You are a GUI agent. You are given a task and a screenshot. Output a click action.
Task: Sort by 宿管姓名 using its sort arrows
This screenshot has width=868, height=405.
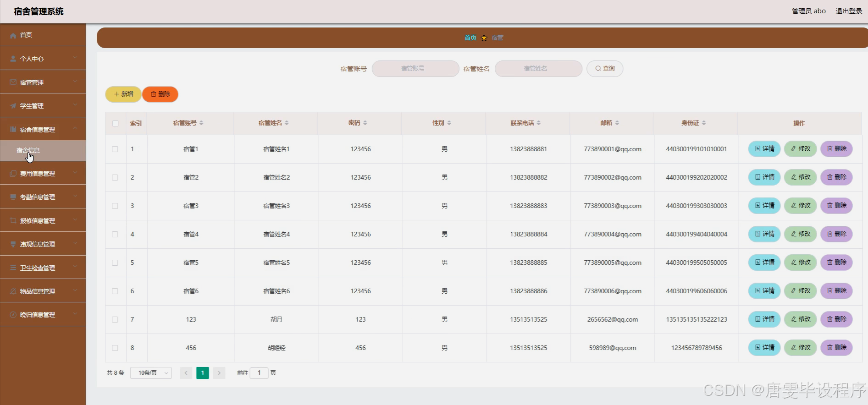click(x=287, y=123)
